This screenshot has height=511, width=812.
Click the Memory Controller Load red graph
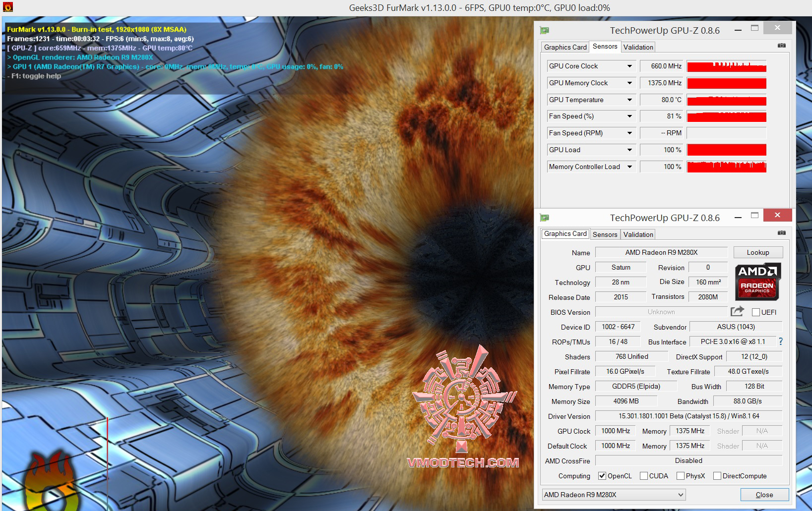click(727, 167)
